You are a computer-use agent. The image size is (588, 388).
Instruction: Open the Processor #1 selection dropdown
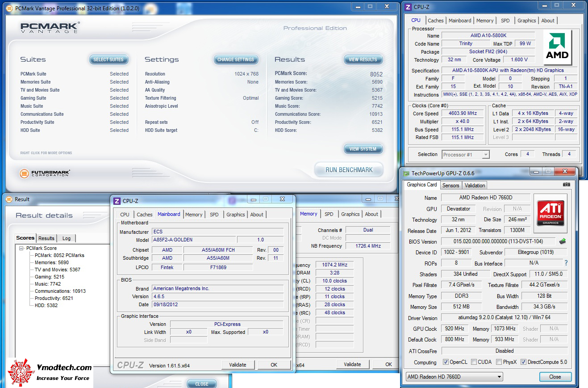pyautogui.click(x=466, y=155)
